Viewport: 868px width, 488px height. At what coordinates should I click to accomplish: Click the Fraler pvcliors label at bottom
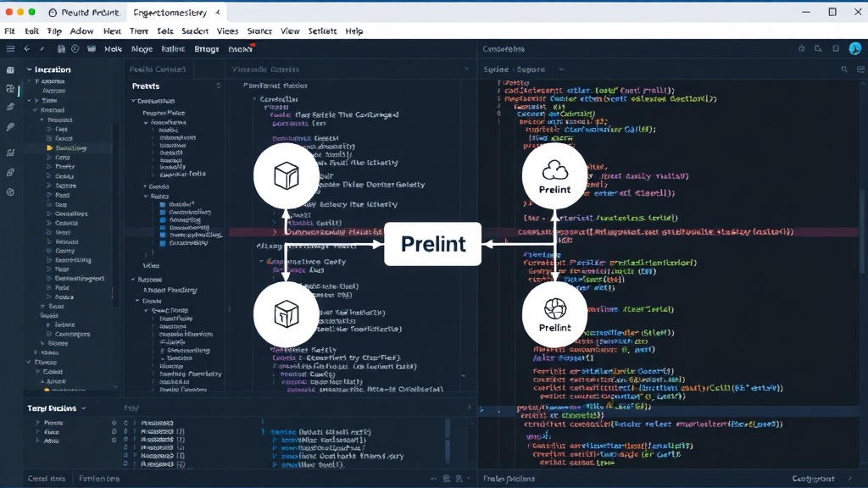pos(509,479)
